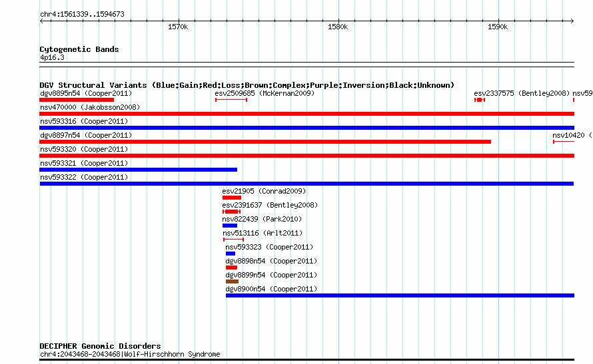Screen dimensions: 593x364
Task: Click the dgv8897n54 red loss bar
Action: click(x=265, y=142)
